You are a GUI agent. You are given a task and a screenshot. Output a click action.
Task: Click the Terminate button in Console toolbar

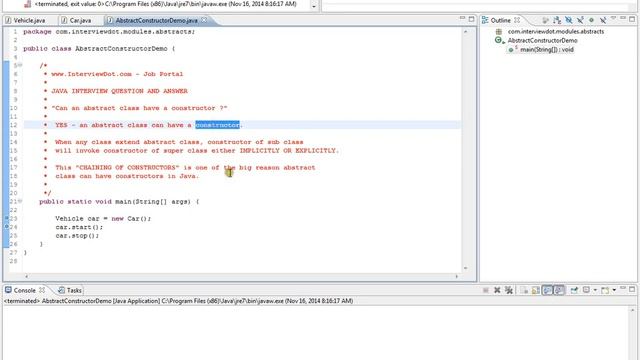click(486, 290)
